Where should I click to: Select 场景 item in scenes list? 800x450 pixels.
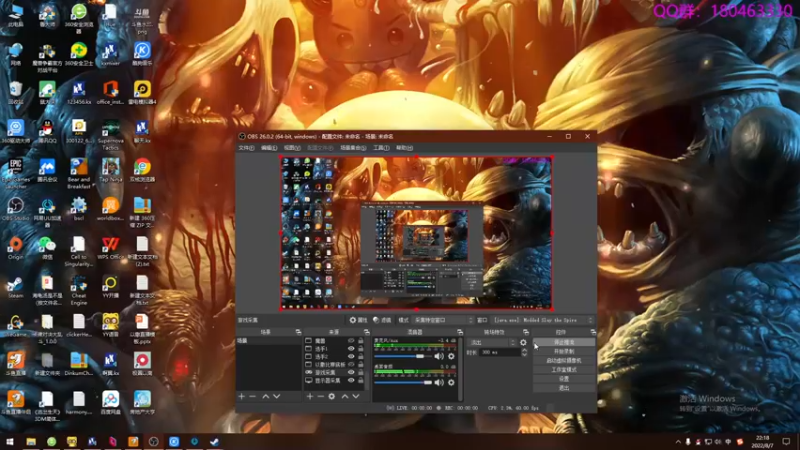coord(268,341)
